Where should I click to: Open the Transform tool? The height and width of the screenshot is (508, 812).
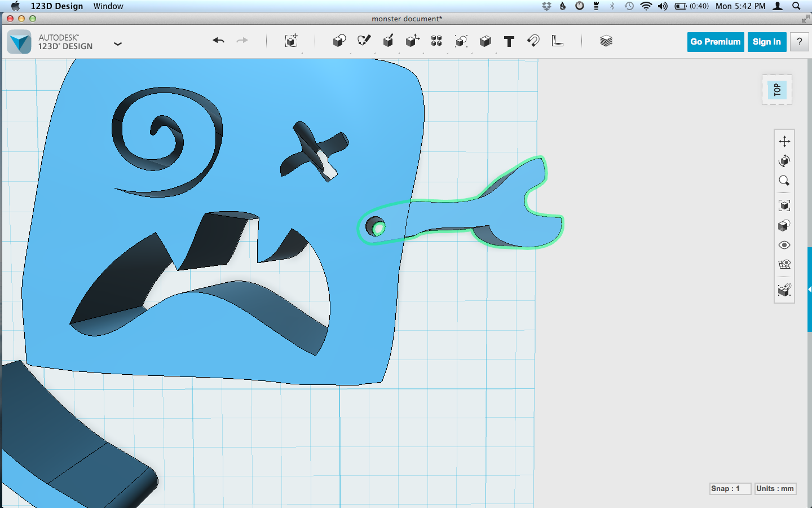[292, 41]
